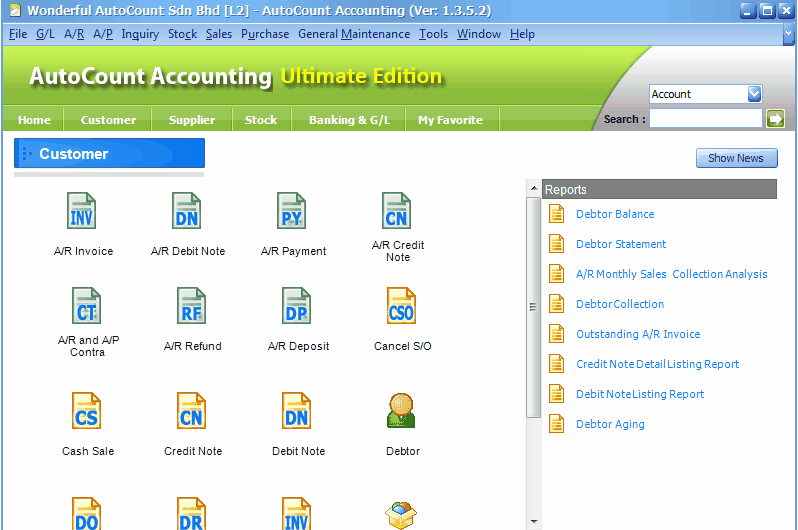Open the A/R Deposit icon
The image size is (798, 530).
(296, 306)
